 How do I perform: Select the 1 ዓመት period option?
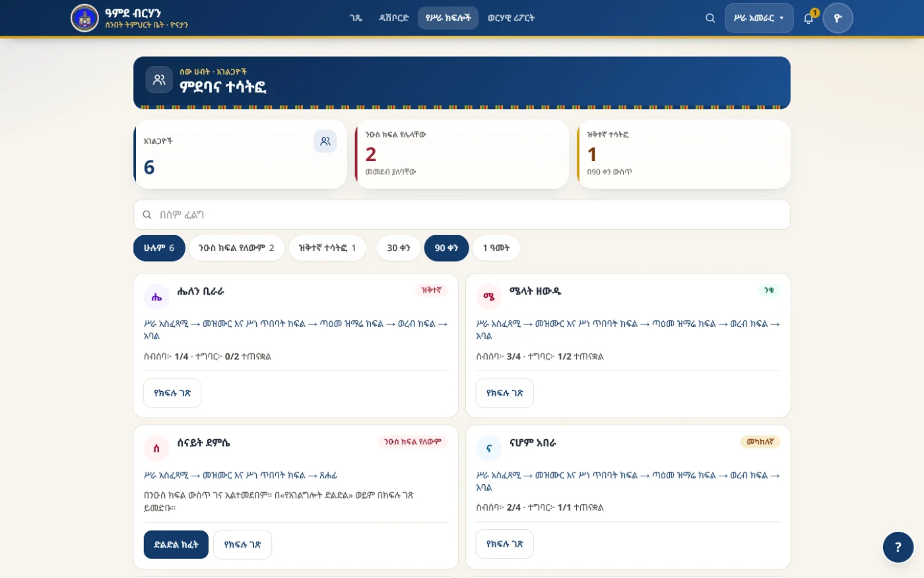click(496, 248)
